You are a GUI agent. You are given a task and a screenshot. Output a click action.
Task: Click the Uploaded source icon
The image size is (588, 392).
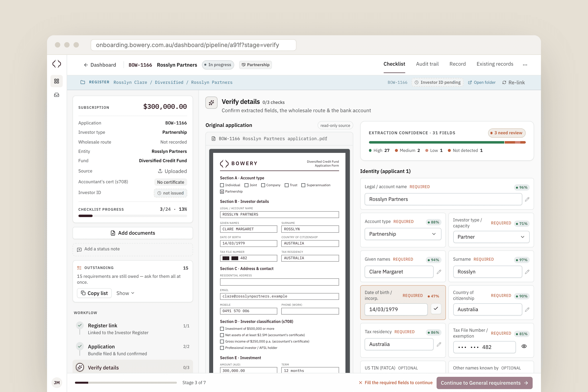click(x=160, y=171)
